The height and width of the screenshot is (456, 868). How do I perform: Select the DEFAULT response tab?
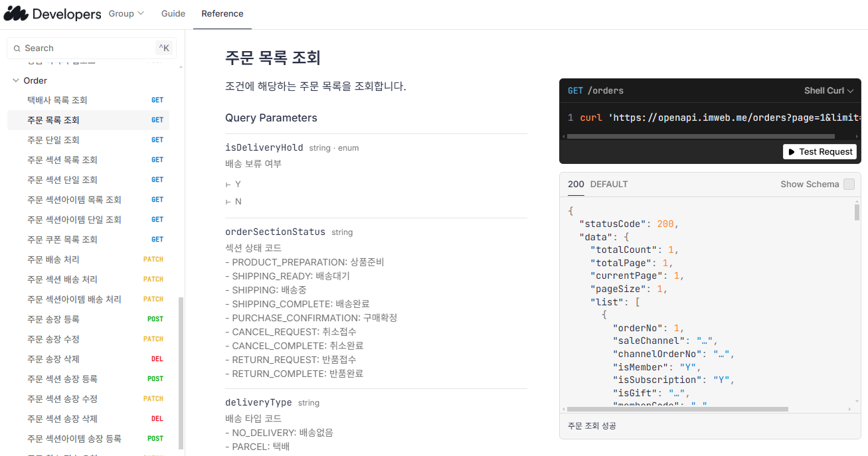609,185
